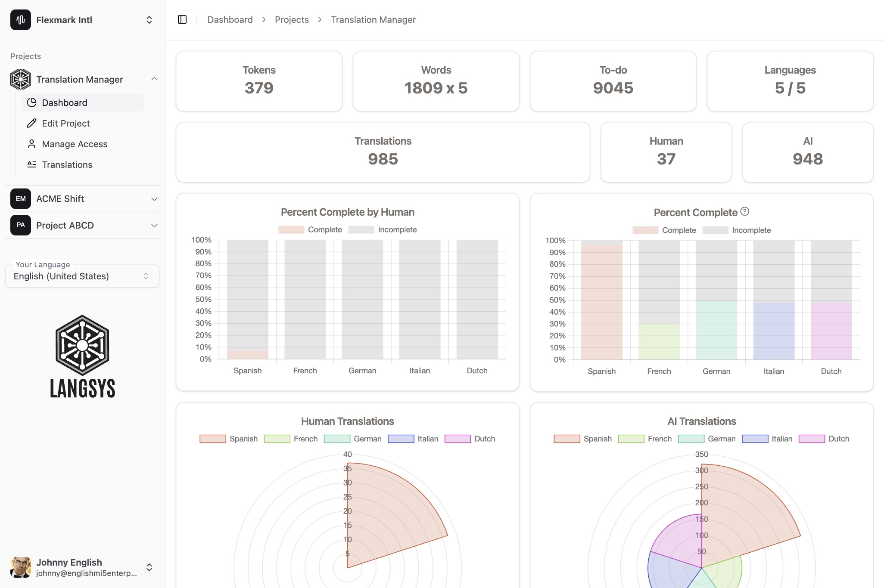Toggle Dutch legend in AI Translations chart

(x=824, y=439)
